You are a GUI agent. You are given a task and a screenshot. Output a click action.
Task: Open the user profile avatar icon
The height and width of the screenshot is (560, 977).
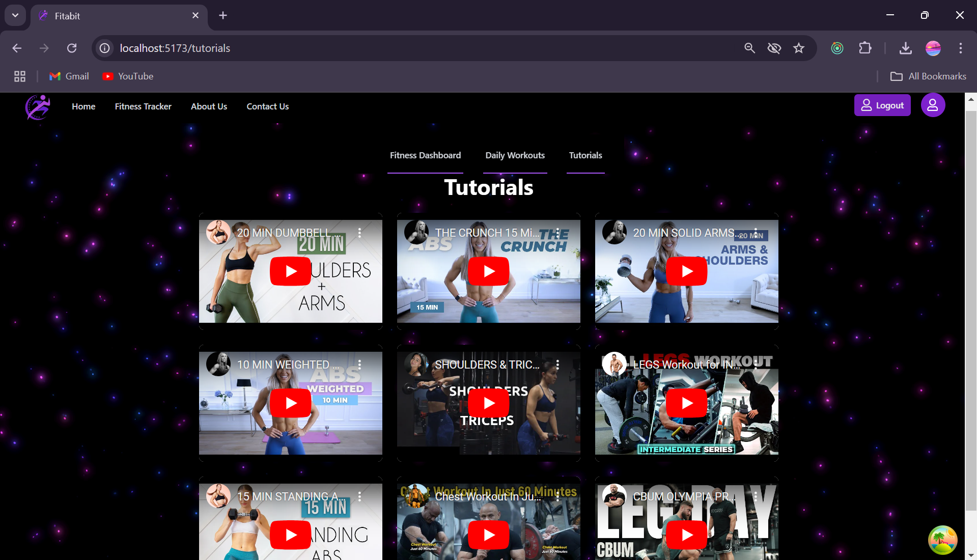pyautogui.click(x=933, y=105)
